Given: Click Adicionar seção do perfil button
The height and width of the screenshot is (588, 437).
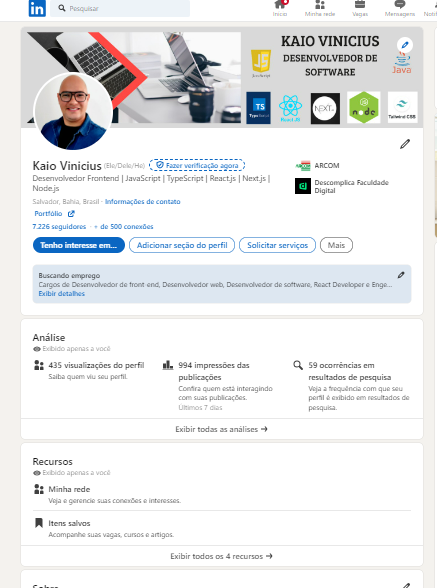Looking at the screenshot, I should 182,245.
